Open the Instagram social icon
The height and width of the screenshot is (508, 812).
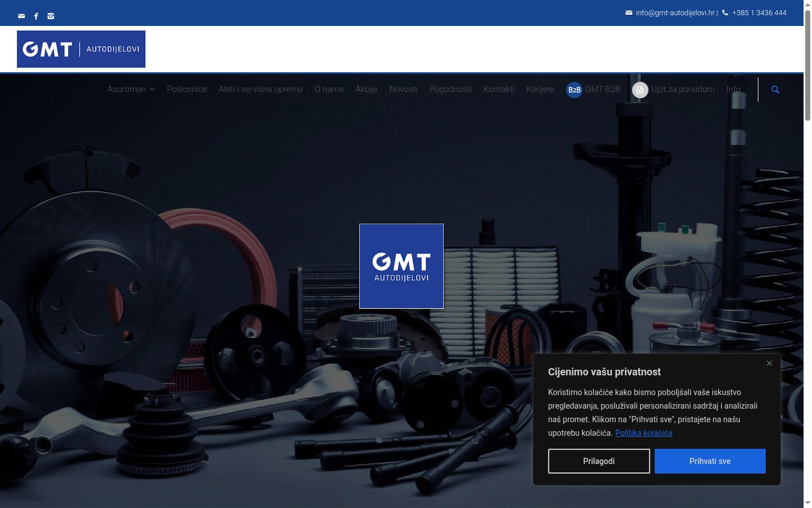coord(51,16)
